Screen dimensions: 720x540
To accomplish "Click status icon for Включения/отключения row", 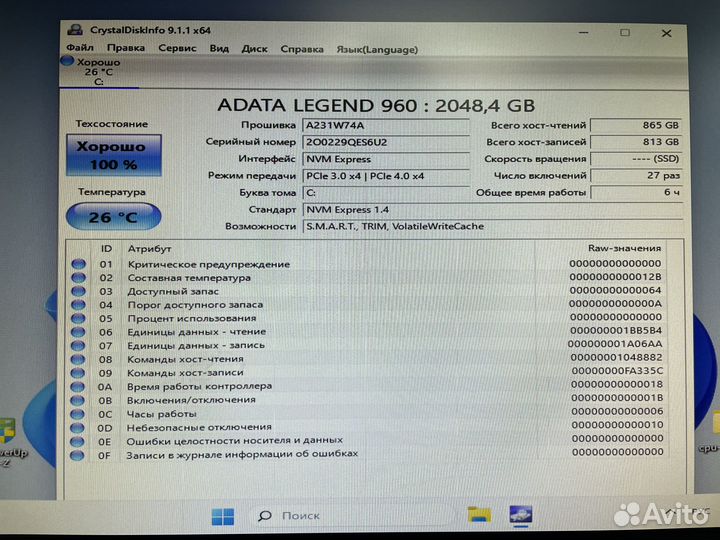I will (78, 400).
